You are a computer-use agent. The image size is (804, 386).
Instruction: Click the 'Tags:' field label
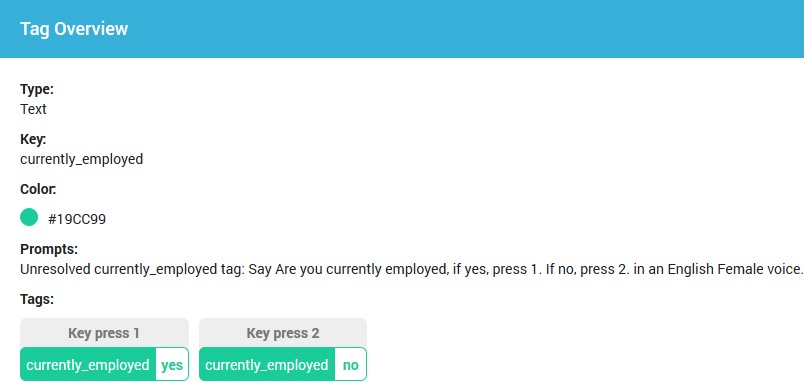37,299
